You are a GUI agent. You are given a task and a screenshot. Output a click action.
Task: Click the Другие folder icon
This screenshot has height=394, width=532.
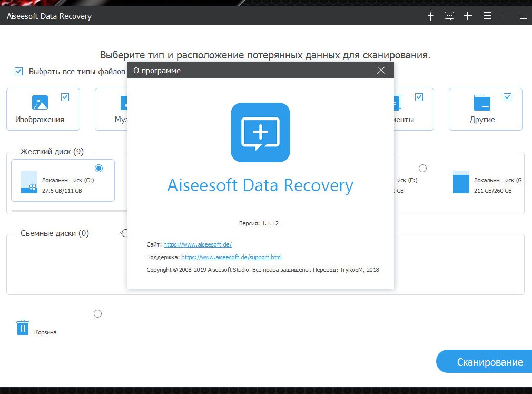482,103
